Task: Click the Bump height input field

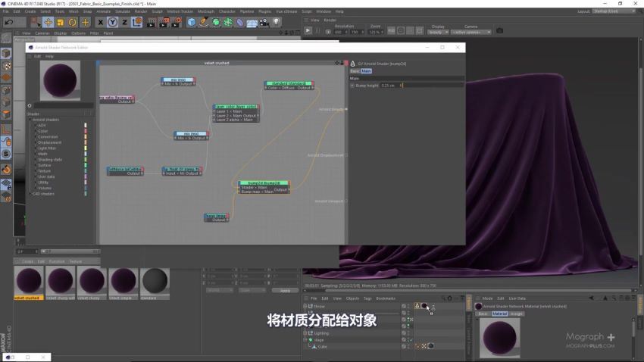Action: (x=421, y=86)
